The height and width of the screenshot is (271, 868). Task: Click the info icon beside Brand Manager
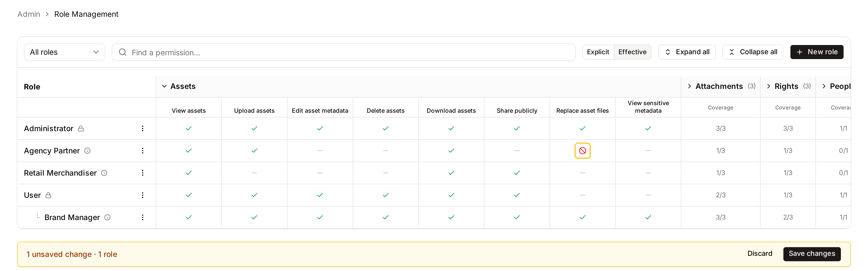click(x=107, y=217)
